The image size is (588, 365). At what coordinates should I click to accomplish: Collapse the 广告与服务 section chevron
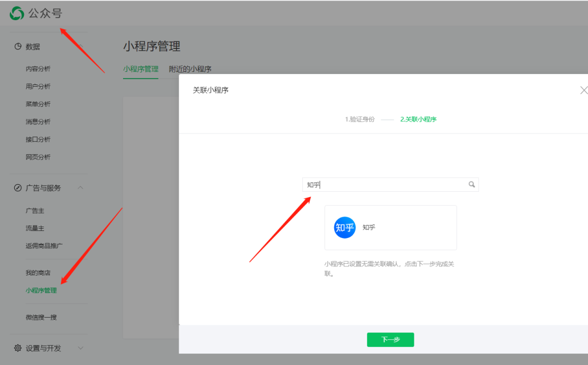80,187
